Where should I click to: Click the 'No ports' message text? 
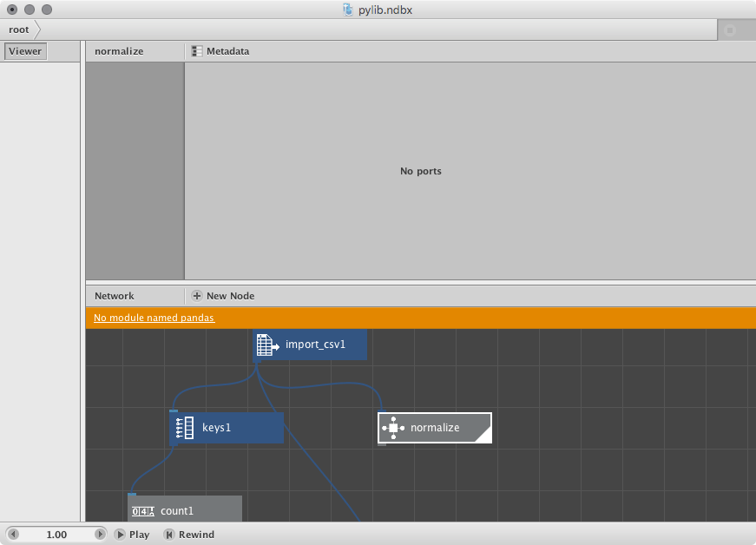[420, 171]
